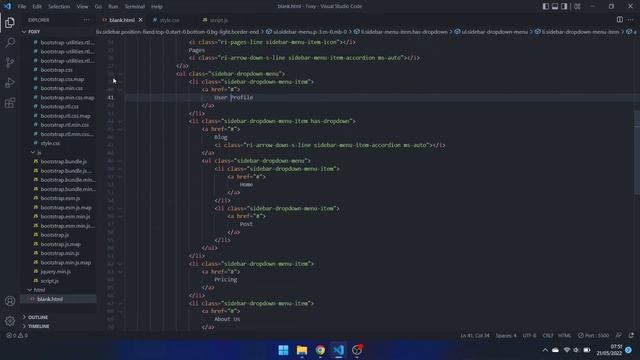This screenshot has height=360, width=640.
Task: Toggle the bottom Panel
Action: 555,6
